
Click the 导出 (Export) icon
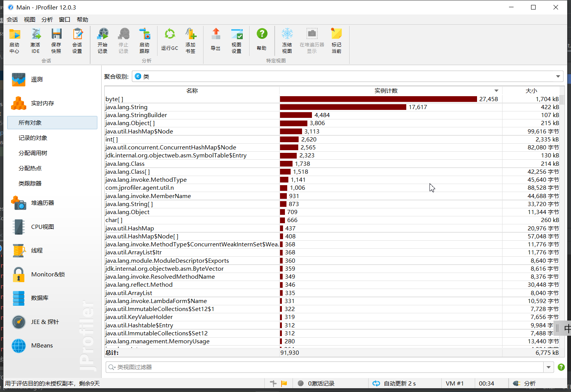[216, 40]
